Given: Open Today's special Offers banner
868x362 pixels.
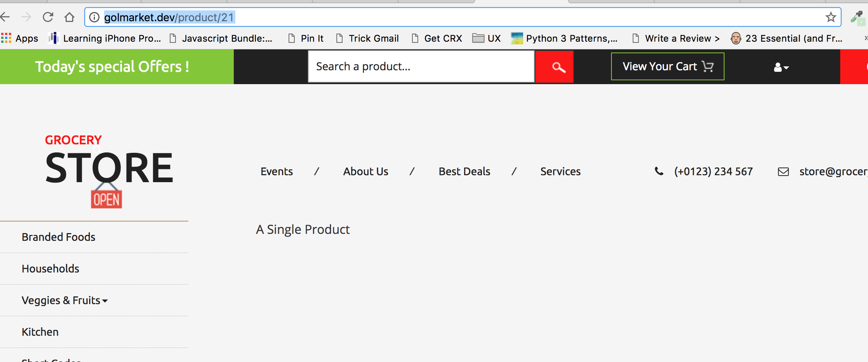Looking at the screenshot, I should [112, 66].
